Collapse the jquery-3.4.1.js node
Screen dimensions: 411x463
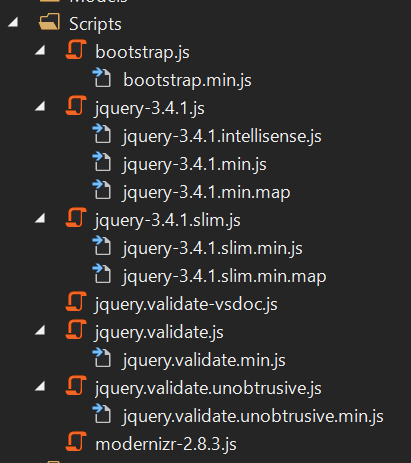[x=41, y=107]
